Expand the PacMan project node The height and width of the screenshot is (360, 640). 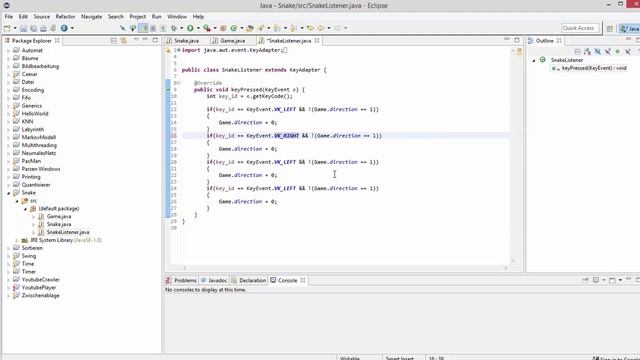9,161
